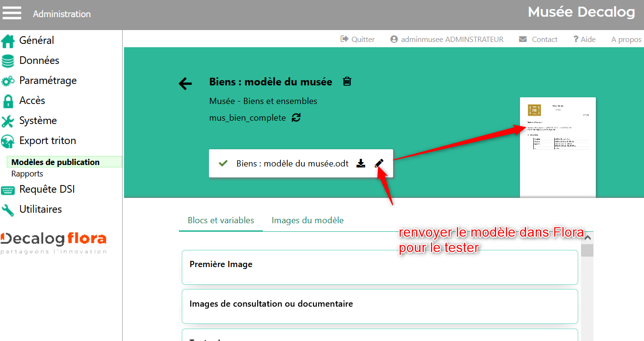Click adminmusee ADMINSTRATEUR user link
The image size is (644, 341).
(452, 40)
